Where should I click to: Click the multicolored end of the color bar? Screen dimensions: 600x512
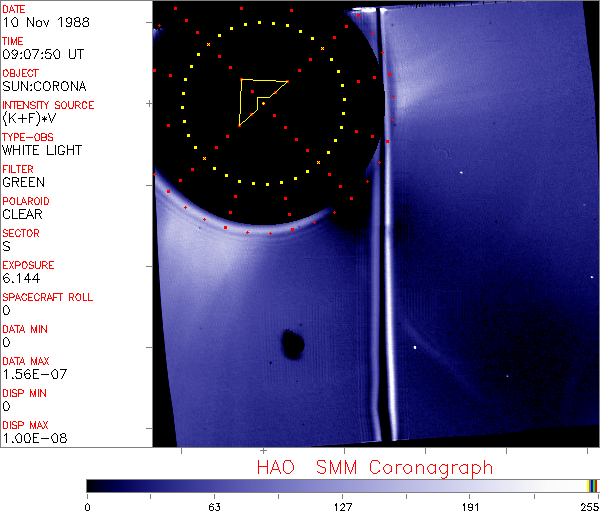coord(593,485)
